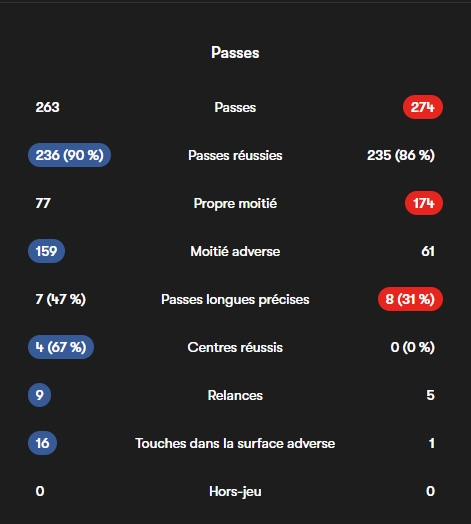471x524 pixels.
Task: Click the 235 (86 %) value
Action: click(x=401, y=155)
